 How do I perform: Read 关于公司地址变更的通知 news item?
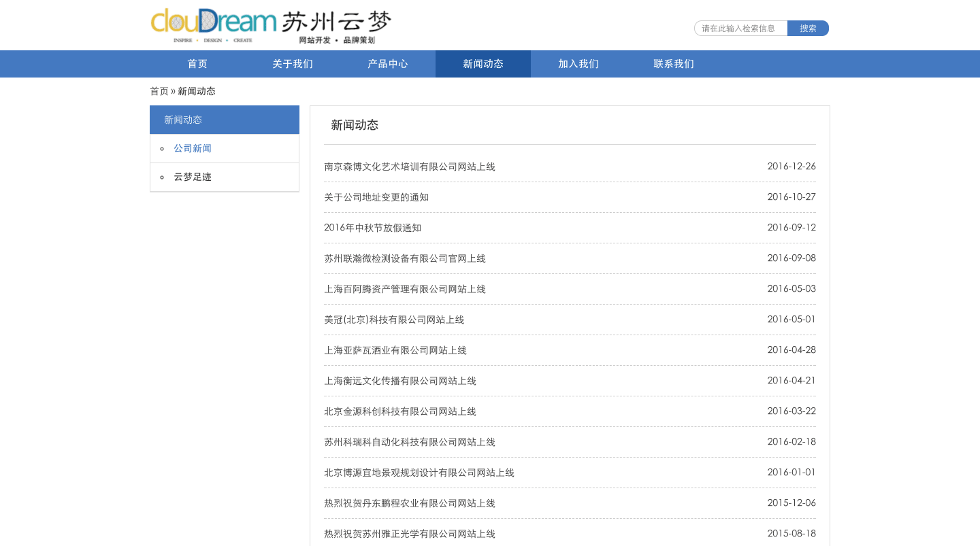click(376, 197)
